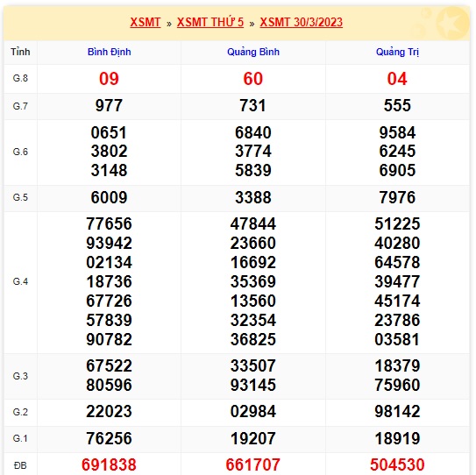Select Quảng Trị G.1 number 18919
The width and height of the screenshot is (476, 475).
(397, 438)
